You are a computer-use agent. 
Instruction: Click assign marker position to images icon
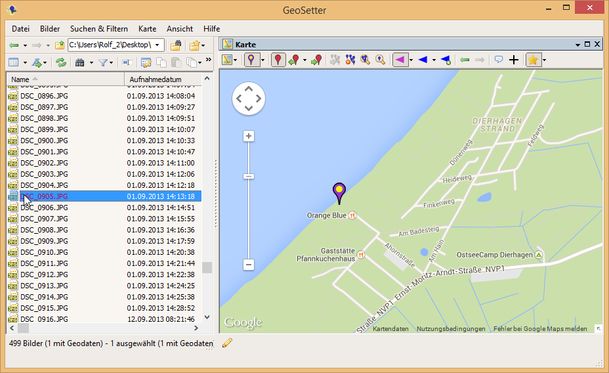click(294, 60)
